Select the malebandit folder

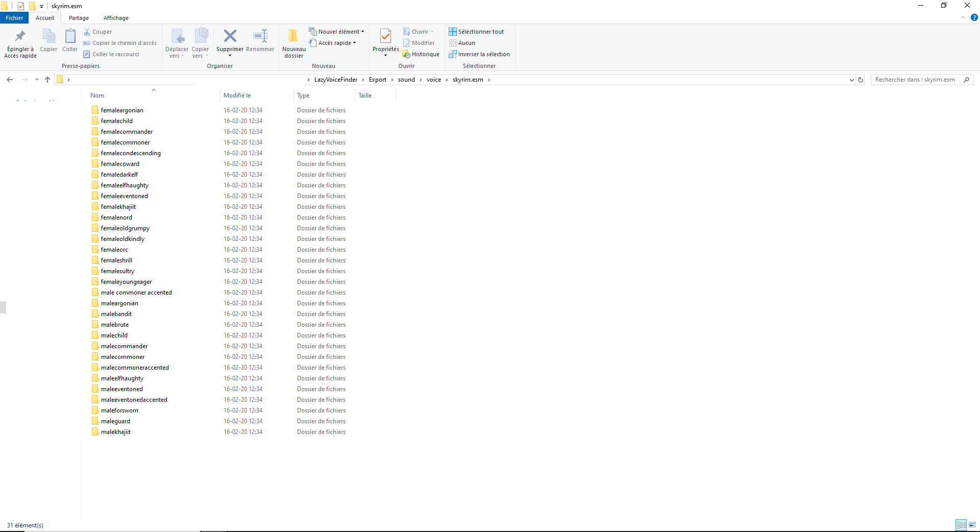[x=116, y=314]
